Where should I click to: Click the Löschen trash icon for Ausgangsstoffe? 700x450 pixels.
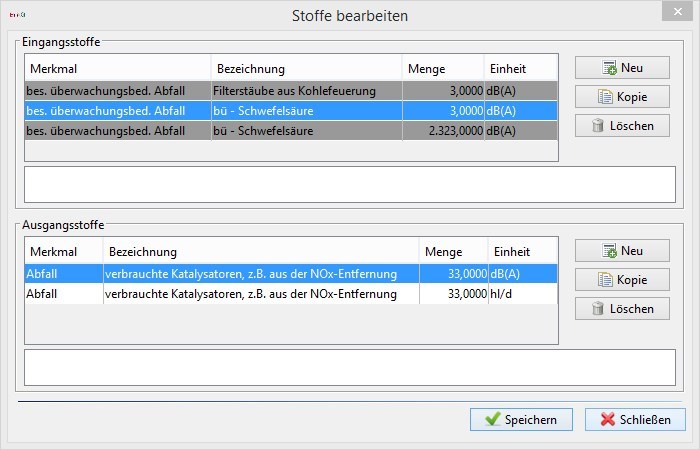click(x=598, y=309)
